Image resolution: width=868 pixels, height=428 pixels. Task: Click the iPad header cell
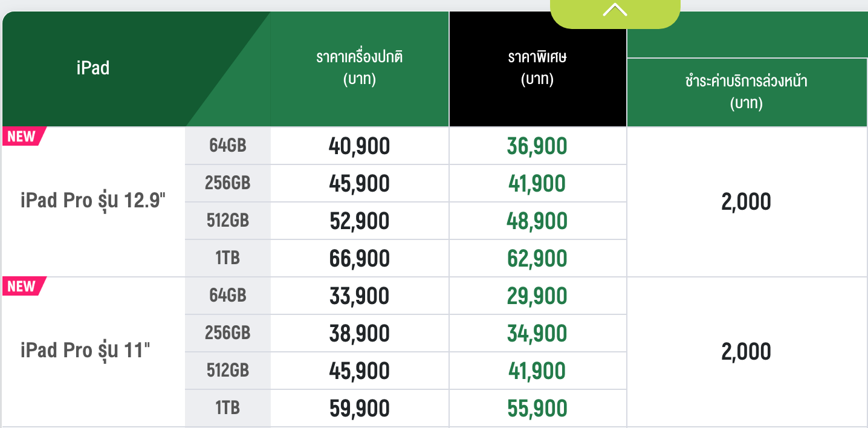coord(93,68)
